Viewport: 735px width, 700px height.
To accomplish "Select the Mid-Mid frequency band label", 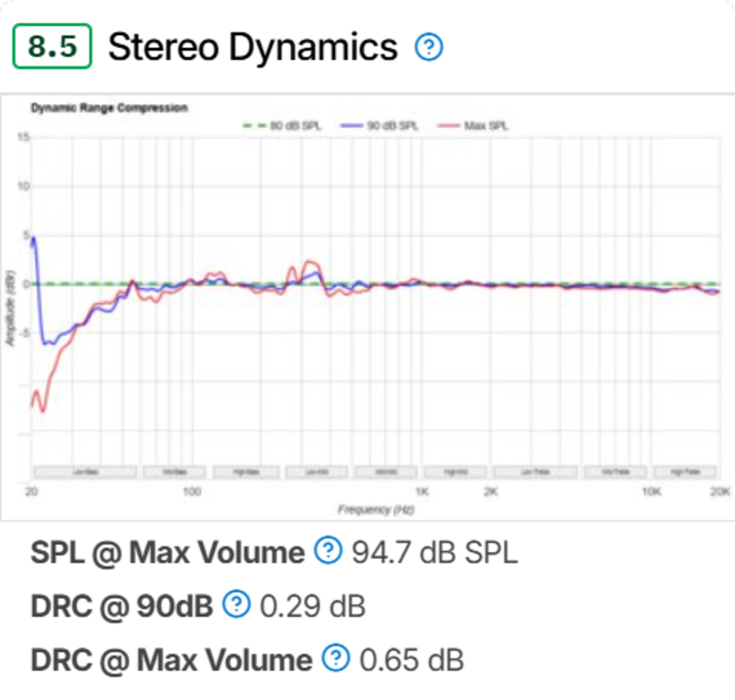I will pos(386,472).
